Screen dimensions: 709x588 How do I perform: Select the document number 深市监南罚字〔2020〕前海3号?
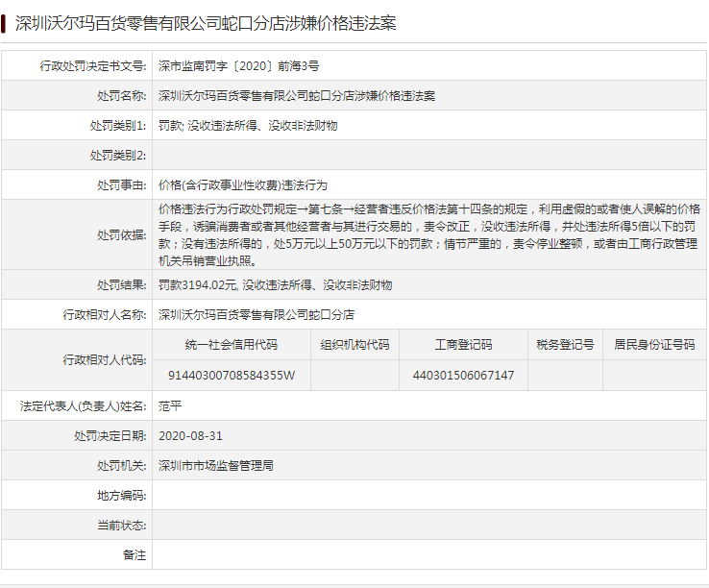pyautogui.click(x=239, y=66)
